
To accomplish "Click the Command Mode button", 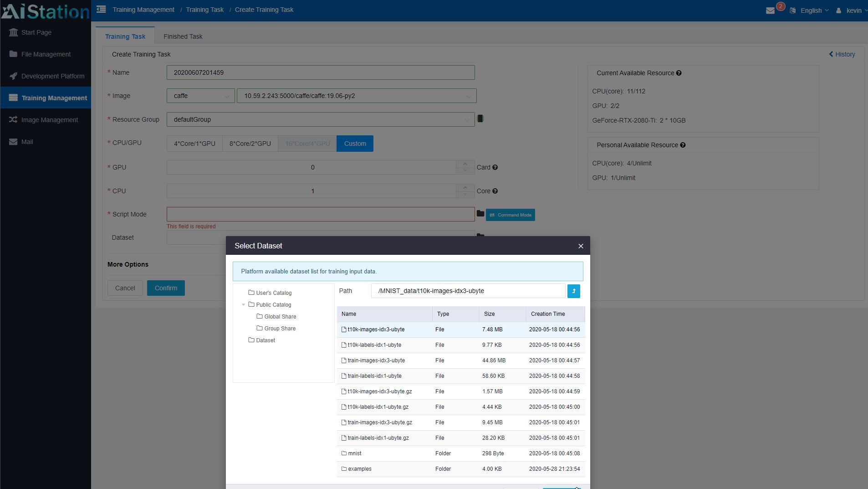I will pyautogui.click(x=510, y=215).
